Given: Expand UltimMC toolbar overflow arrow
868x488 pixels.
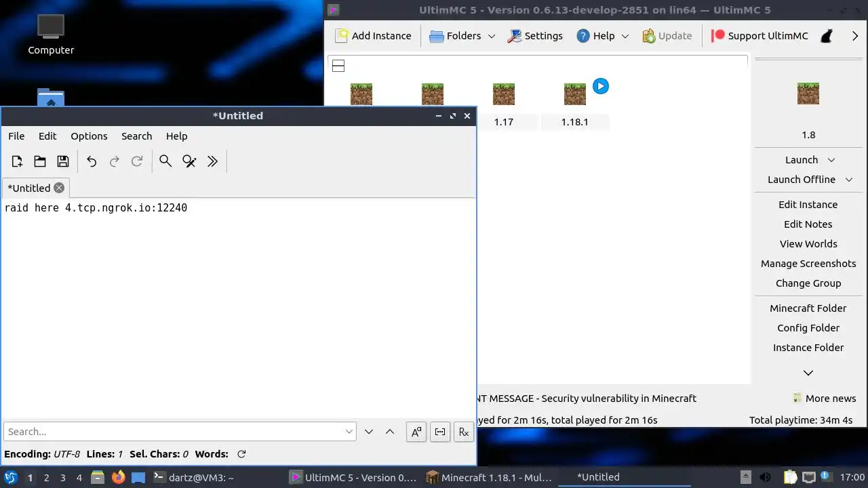Looking at the screenshot, I should (x=855, y=36).
